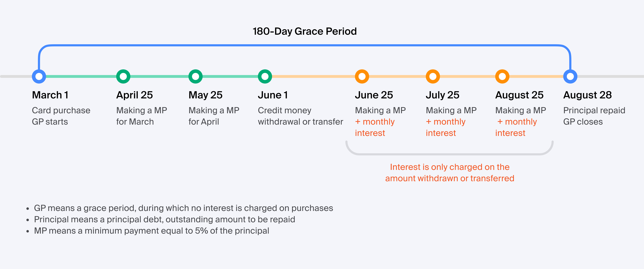Viewport: 644px width, 269px height.
Task: Select the green June 1 timeline circle
Action: [265, 76]
